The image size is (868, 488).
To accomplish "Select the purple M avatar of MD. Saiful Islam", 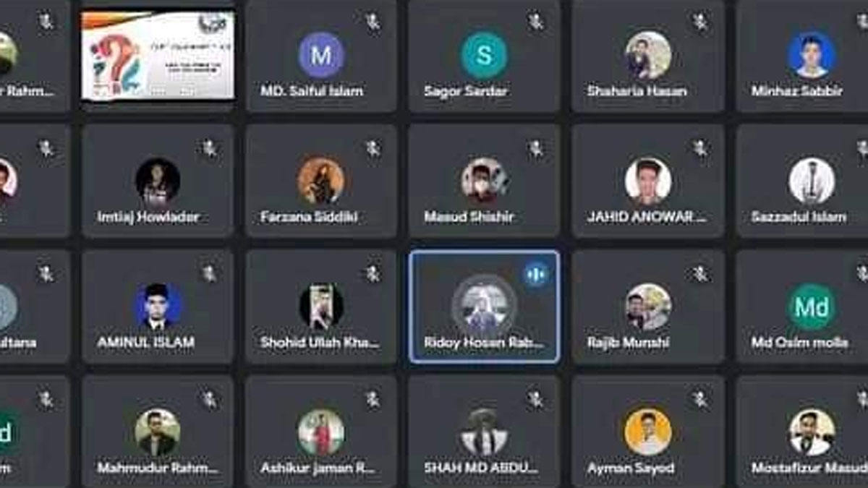I will (x=321, y=55).
